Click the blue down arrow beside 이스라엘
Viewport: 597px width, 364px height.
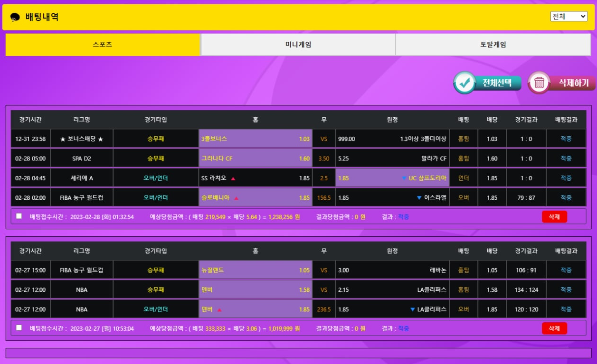click(x=419, y=198)
